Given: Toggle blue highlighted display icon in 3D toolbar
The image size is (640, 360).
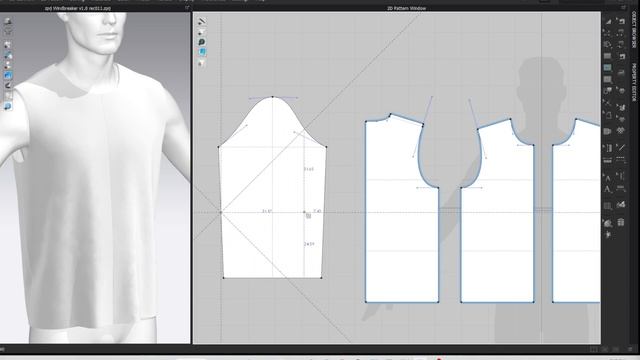Looking at the screenshot, I should click(8, 76).
